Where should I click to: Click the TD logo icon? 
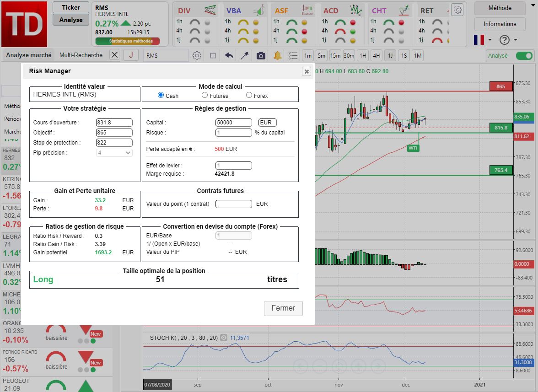(x=24, y=24)
